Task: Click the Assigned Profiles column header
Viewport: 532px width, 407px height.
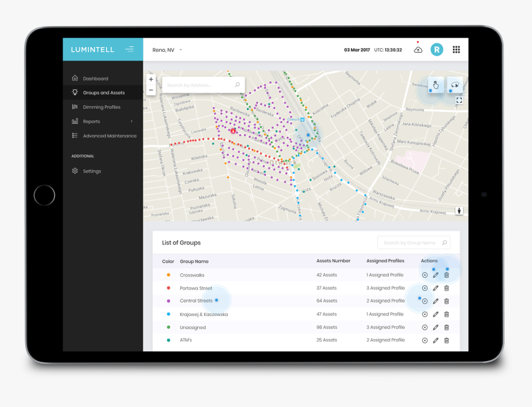Action: pyautogui.click(x=385, y=261)
